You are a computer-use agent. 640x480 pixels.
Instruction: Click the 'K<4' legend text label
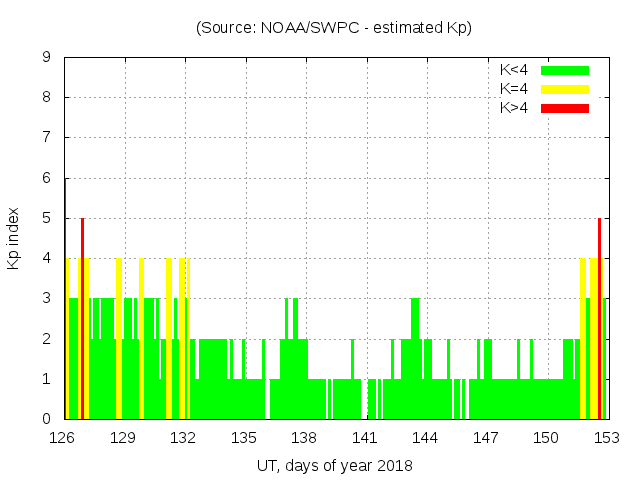(x=514, y=70)
